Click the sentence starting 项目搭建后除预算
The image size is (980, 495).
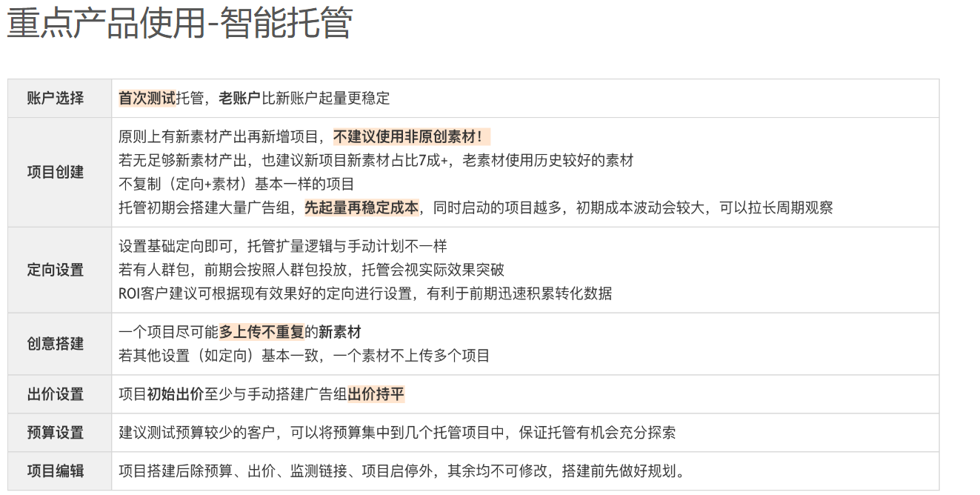point(402,471)
